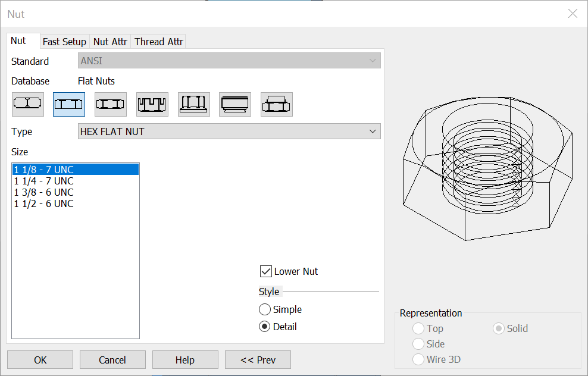Open the Thread Attr tab

[x=158, y=42]
